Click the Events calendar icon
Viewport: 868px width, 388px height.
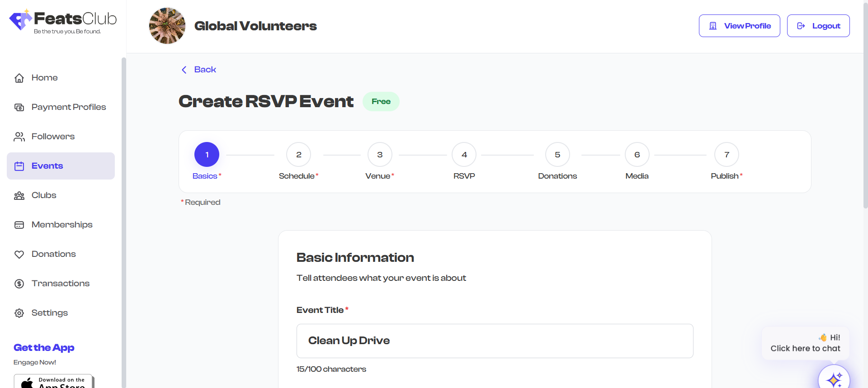click(x=19, y=166)
